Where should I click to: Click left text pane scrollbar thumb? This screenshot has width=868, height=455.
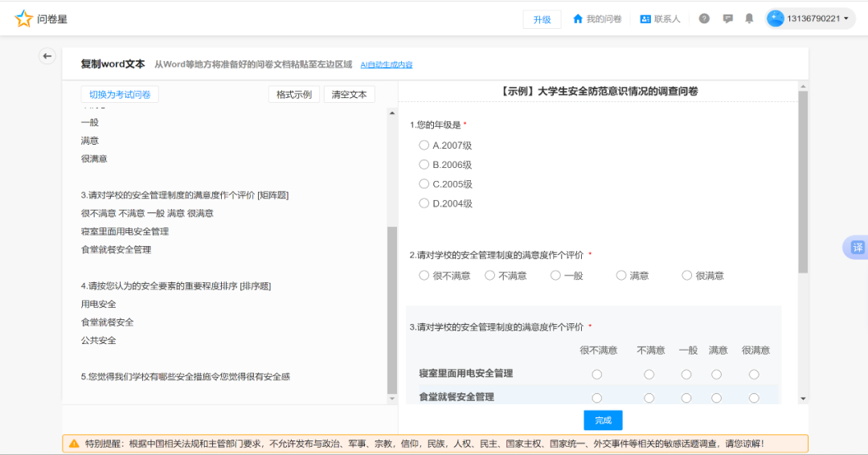[392, 310]
